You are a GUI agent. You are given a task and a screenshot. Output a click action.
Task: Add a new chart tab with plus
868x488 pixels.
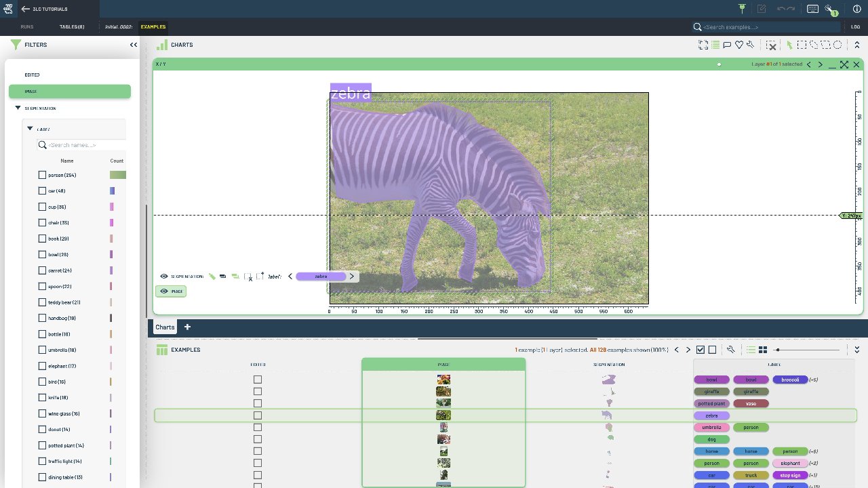click(187, 327)
